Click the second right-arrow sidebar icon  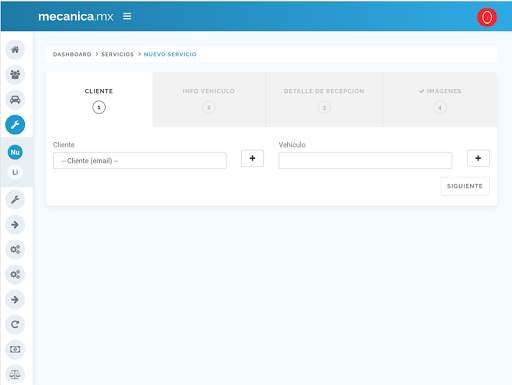(x=15, y=299)
